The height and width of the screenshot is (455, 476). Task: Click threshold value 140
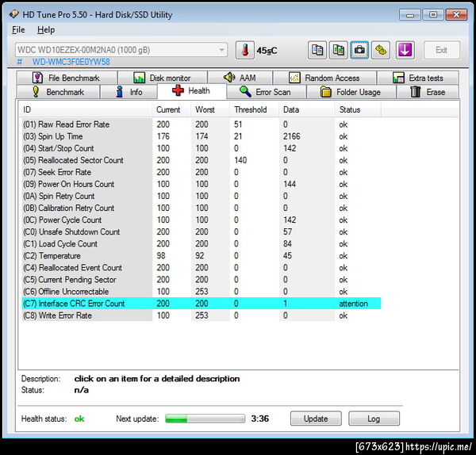(240, 160)
